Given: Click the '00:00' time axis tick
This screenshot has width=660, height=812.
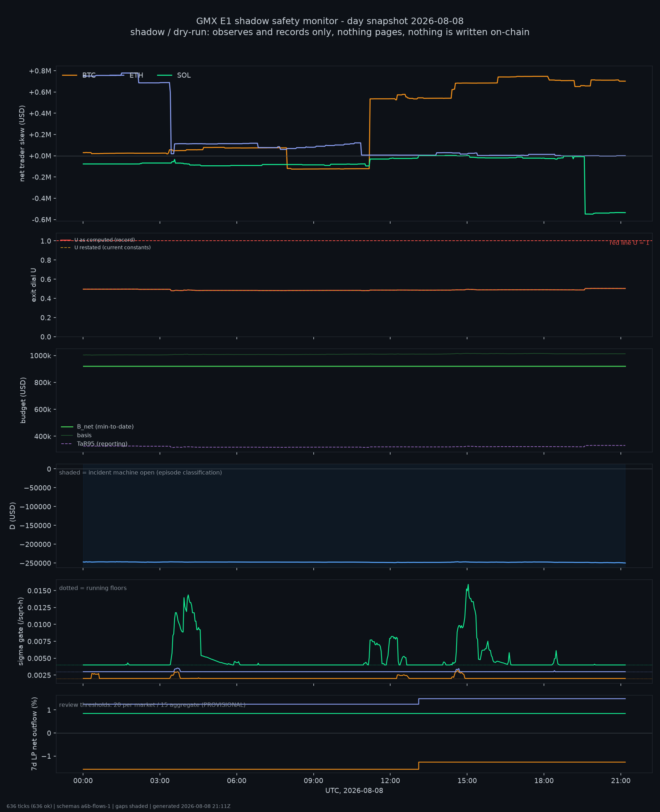Looking at the screenshot, I should pos(83,781).
